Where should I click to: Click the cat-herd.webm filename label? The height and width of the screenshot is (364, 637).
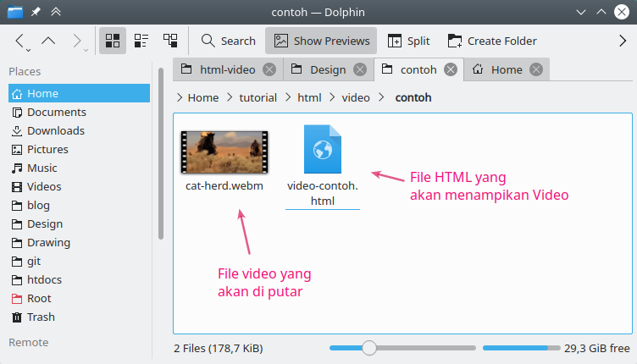pos(224,186)
